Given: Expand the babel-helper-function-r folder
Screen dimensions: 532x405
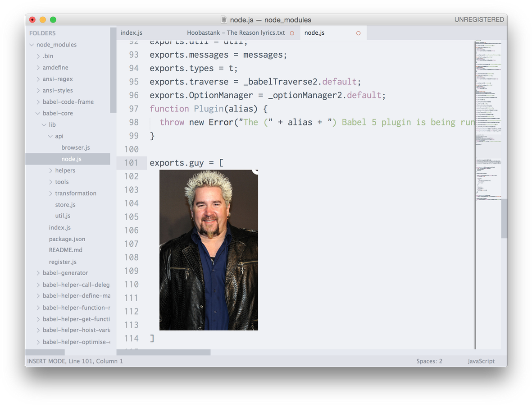Looking at the screenshot, I should [x=38, y=308].
